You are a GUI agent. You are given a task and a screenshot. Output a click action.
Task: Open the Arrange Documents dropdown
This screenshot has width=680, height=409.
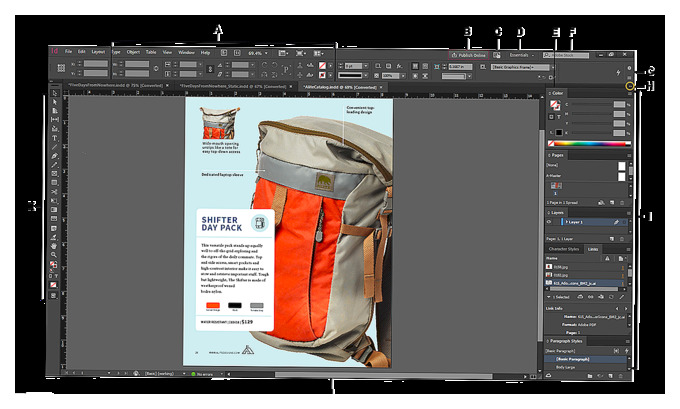tap(319, 53)
